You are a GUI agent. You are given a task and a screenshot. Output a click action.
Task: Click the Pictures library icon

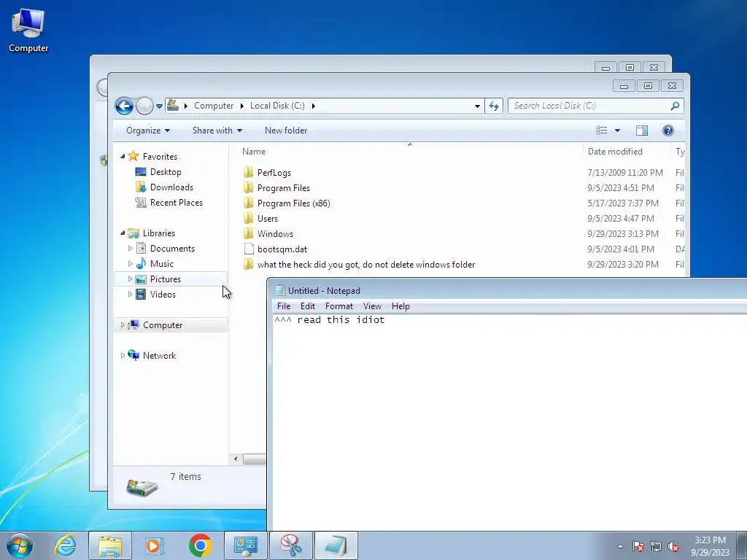tap(141, 279)
